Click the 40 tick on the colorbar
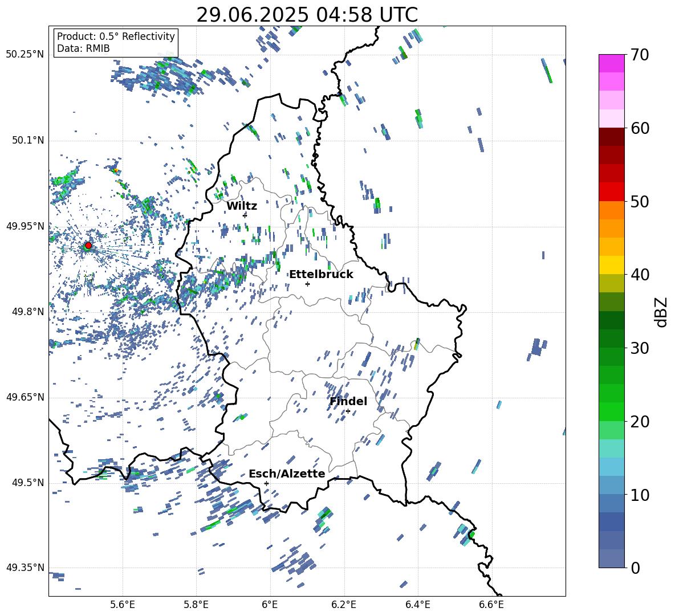The width and height of the screenshot is (675, 616). tap(640, 275)
